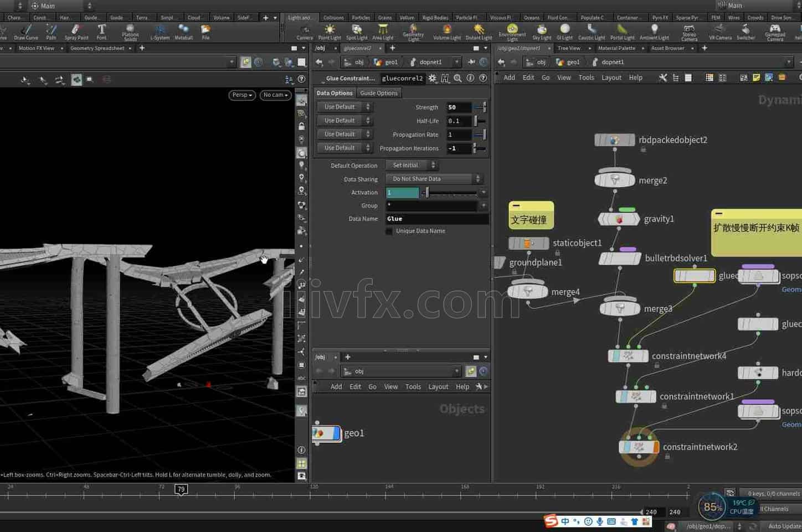Screen dimensions: 802x532
Task: Toggle lock camera to view in viewport
Action: pyautogui.click(x=301, y=126)
